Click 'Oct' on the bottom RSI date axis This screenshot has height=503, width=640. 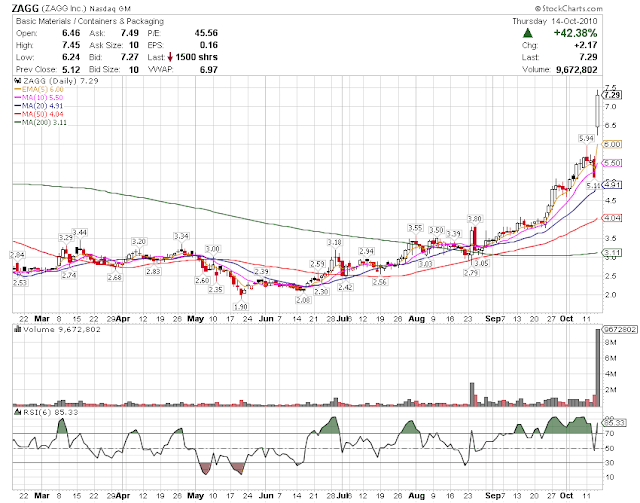point(567,496)
